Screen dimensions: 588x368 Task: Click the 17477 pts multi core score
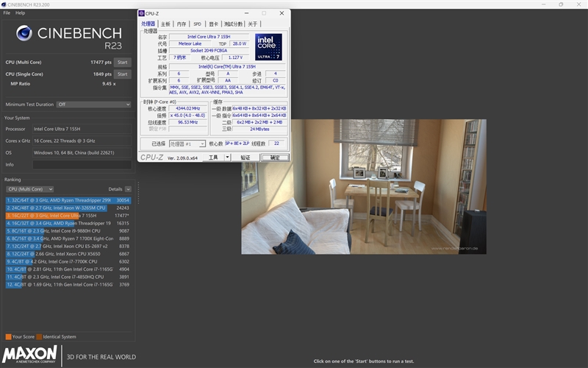pos(101,63)
